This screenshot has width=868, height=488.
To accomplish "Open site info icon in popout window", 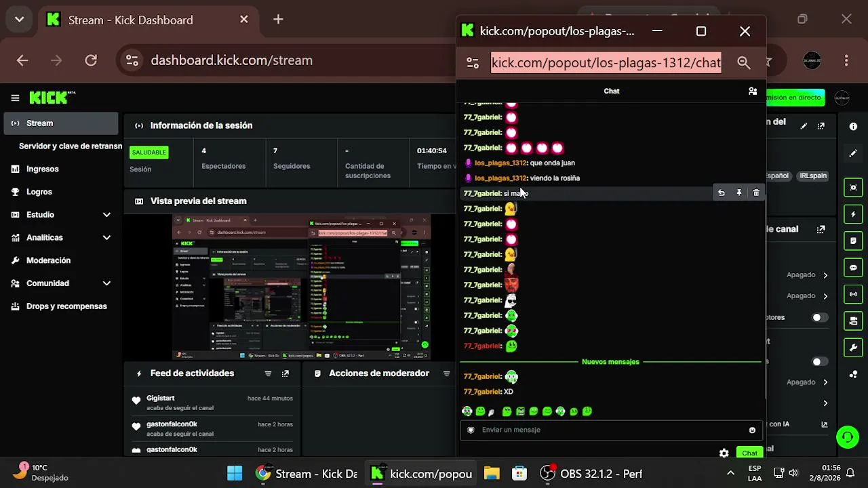I will click(x=473, y=63).
